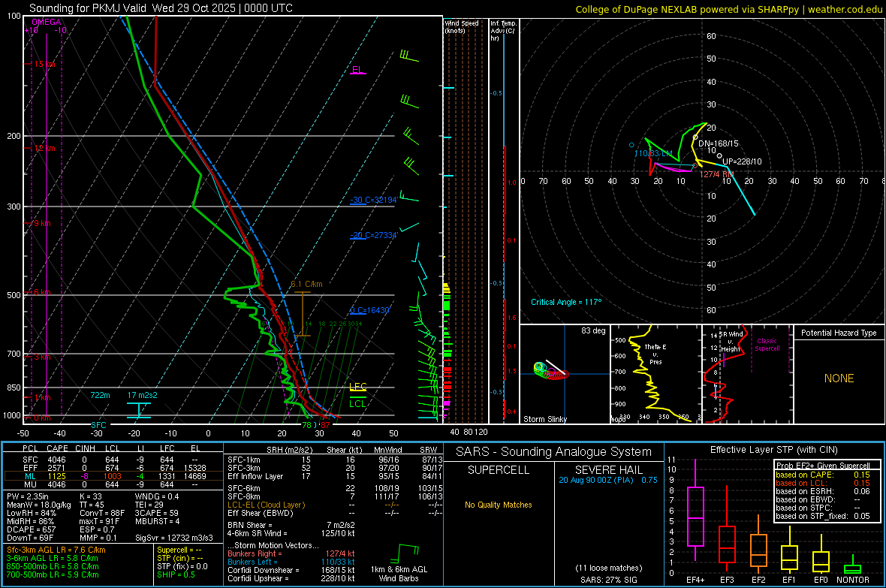Image resolution: width=886 pixels, height=588 pixels.
Task: Click the 127/4 RM storm motion label
Action: (x=716, y=174)
